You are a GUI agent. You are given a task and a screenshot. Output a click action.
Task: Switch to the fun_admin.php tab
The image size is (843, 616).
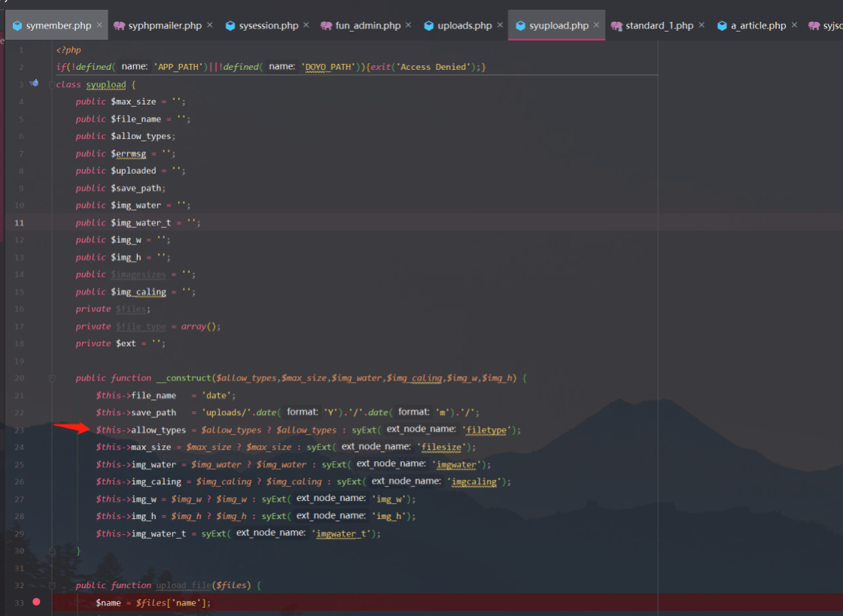coord(368,26)
